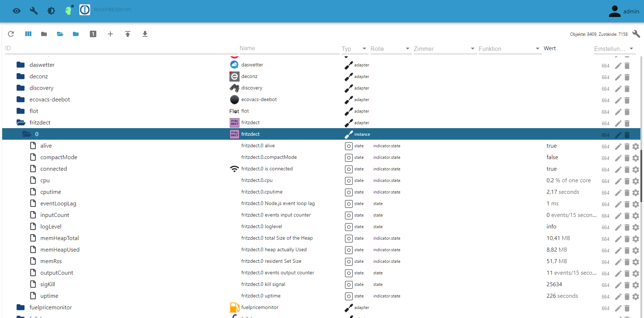This screenshot has width=644, height=318.
Task: Edit the alive state object
Action: [x=618, y=147]
